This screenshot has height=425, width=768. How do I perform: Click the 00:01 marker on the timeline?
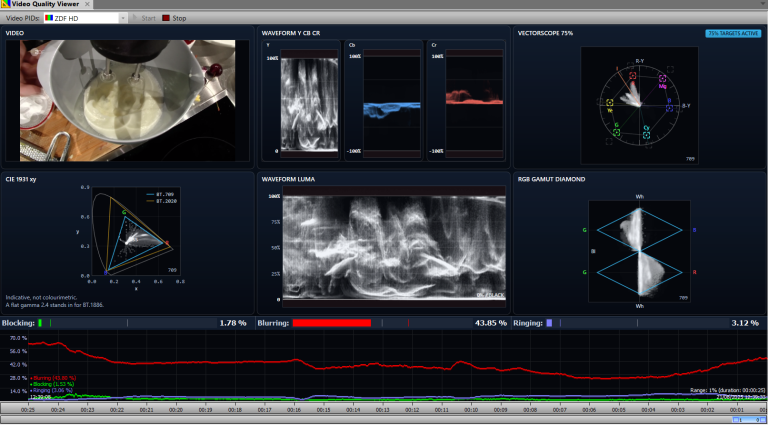pos(737,410)
